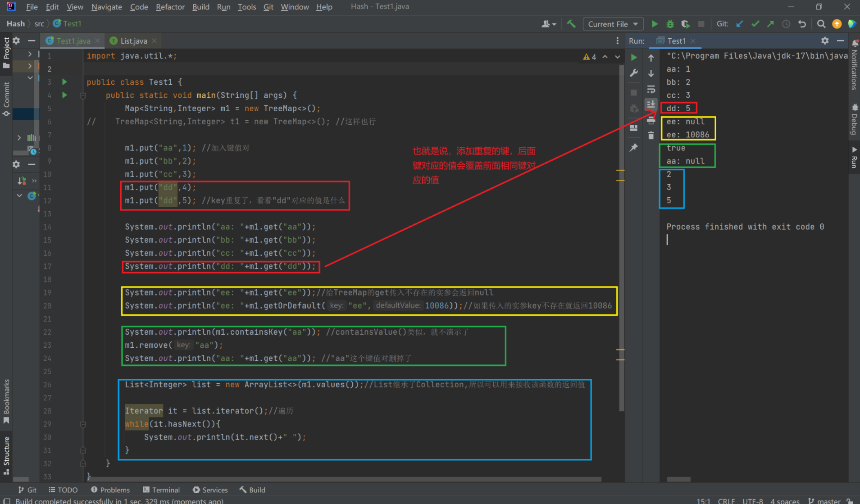Screen dimensions: 860x504
Task: Collapse the main method fold marker
Action: (x=83, y=95)
